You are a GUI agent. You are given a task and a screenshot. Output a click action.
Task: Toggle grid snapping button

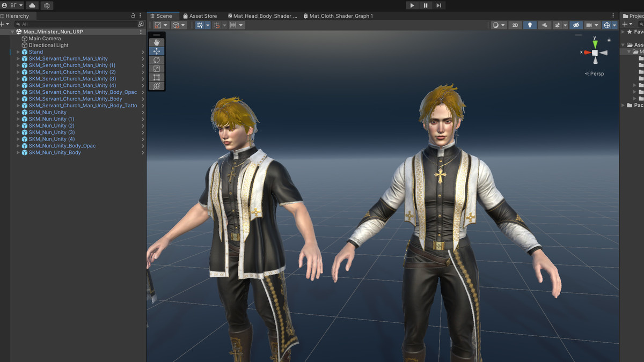(x=217, y=25)
